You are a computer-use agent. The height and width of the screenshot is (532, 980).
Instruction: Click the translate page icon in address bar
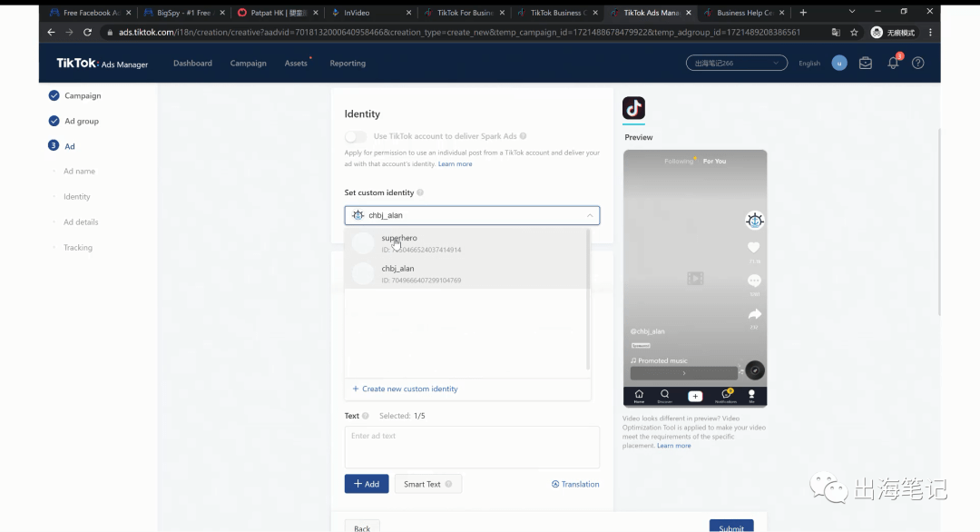[836, 33]
